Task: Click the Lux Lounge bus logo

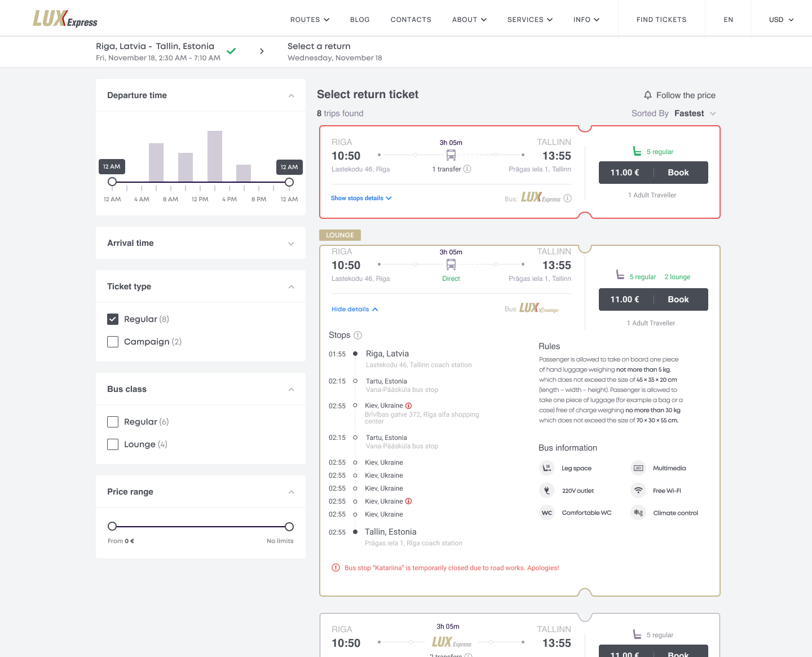Action: 539,308
